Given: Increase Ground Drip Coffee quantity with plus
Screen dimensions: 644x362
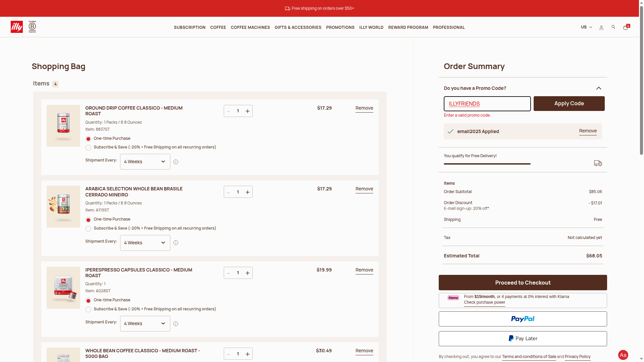Looking at the screenshot, I should (248, 111).
